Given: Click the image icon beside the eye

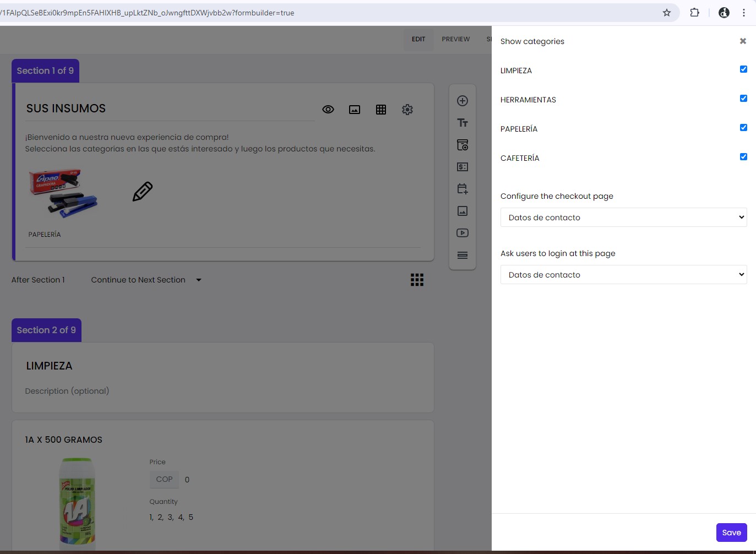Looking at the screenshot, I should pos(355,110).
